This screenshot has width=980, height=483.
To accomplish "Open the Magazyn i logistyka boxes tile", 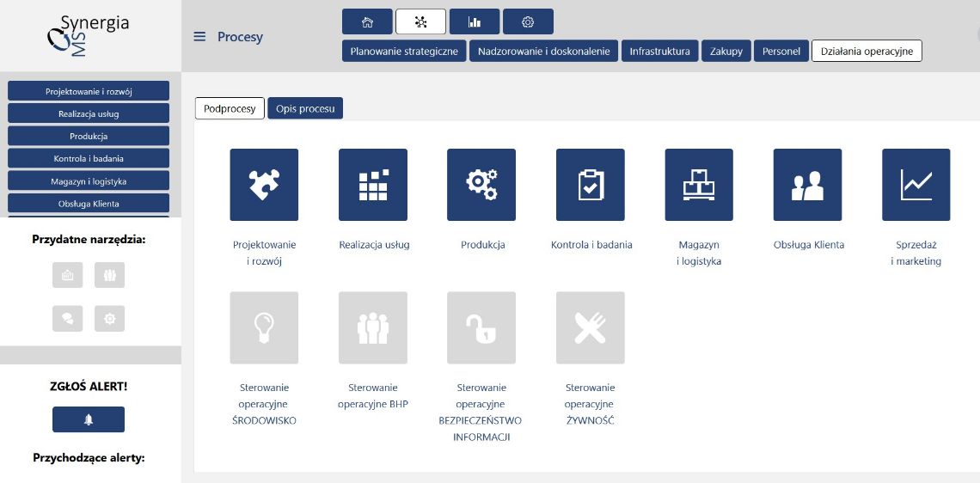I will point(699,185).
